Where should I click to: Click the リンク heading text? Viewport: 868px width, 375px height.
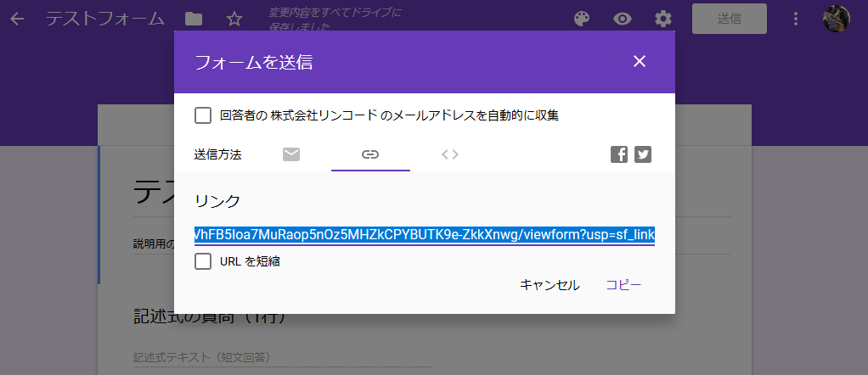coord(217,201)
